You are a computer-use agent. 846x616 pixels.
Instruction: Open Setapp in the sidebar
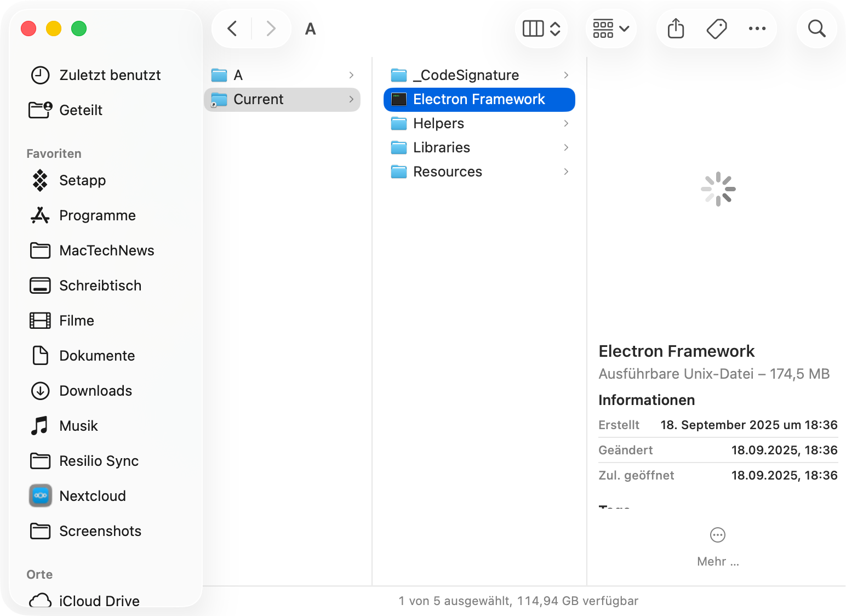click(x=82, y=180)
